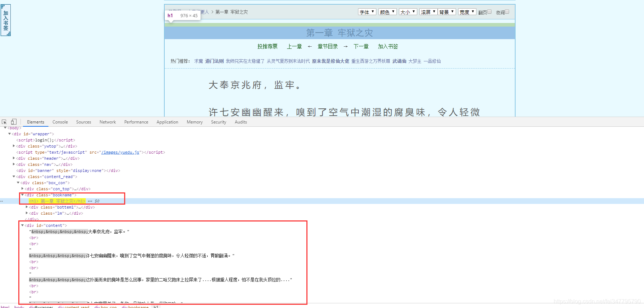Switch to the Memory tab
Image resolution: width=644 pixels, height=308 pixels.
point(195,122)
